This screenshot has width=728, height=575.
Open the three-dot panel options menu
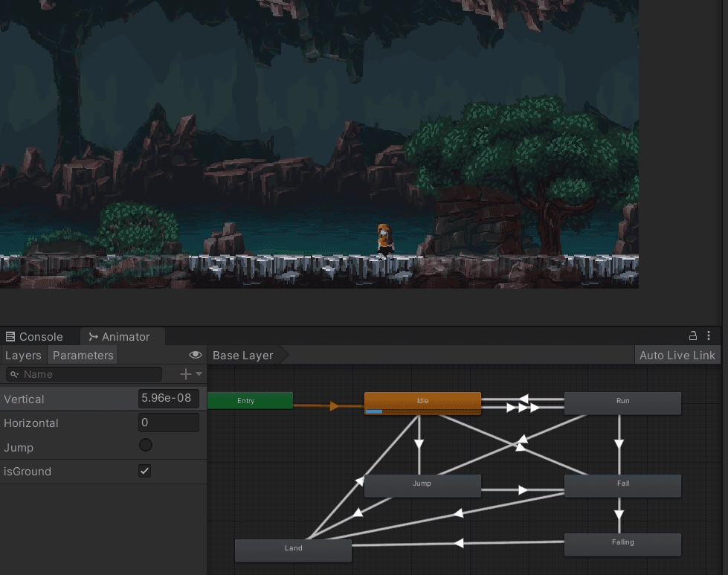709,335
